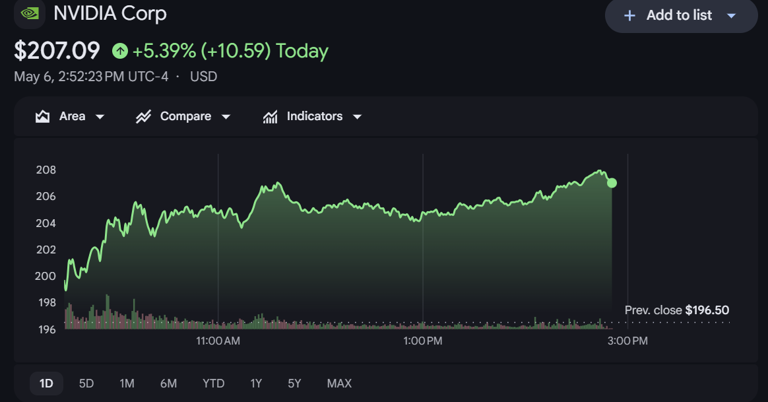Click the 206 price axis label
This screenshot has width=768, height=402.
point(46,196)
